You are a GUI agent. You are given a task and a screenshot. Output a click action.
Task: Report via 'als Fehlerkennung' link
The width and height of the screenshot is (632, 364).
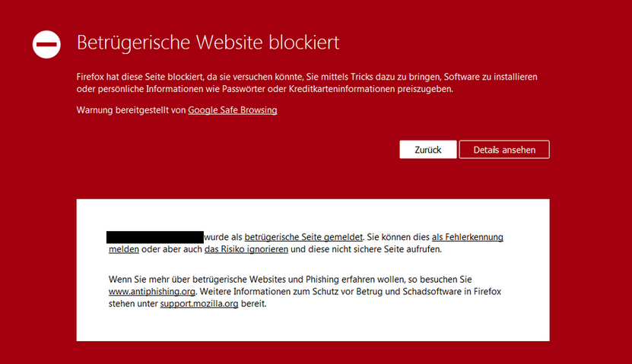467,237
